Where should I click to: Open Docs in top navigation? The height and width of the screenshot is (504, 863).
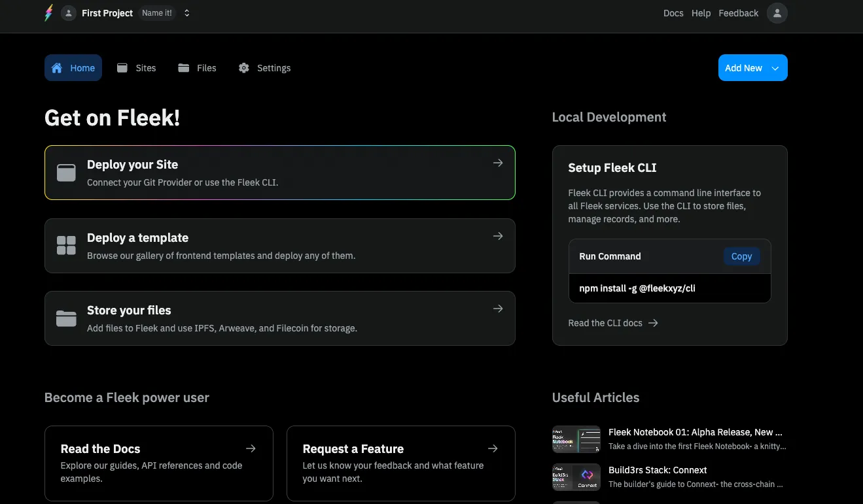tap(673, 13)
